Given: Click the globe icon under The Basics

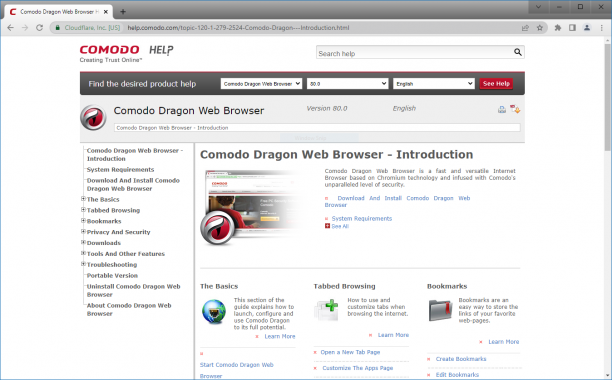Looking at the screenshot, I should coord(214,312).
